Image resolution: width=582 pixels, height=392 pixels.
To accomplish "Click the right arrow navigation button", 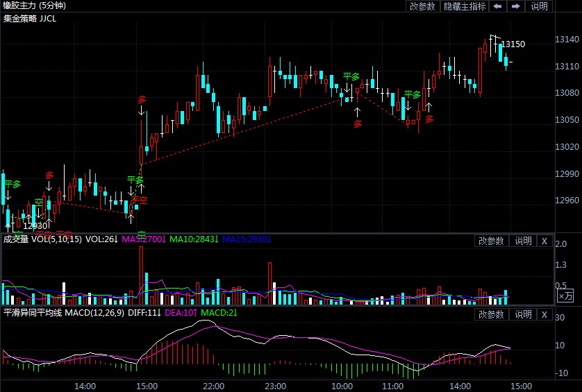I will pos(516,6).
